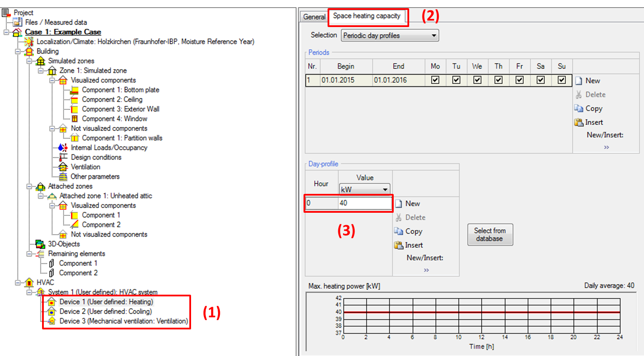
Task: Click New in the Periods panel
Action: (588, 81)
